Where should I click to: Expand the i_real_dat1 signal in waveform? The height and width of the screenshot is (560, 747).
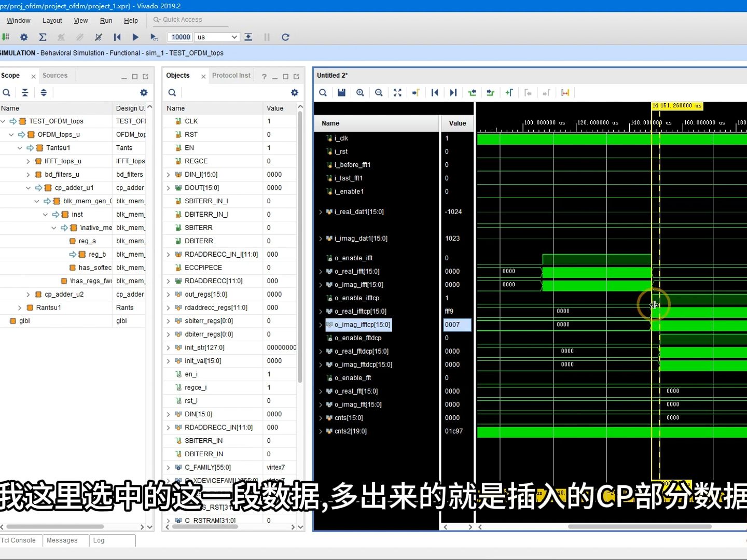point(321,212)
